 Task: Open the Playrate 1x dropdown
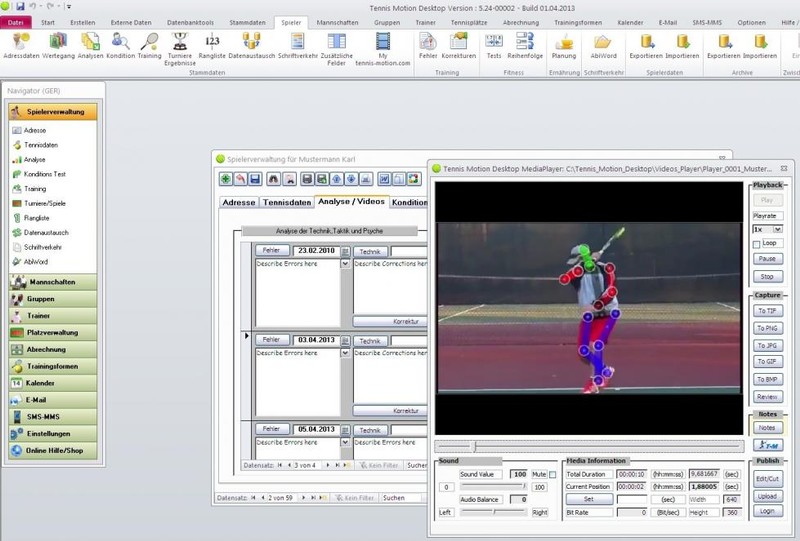click(x=777, y=229)
